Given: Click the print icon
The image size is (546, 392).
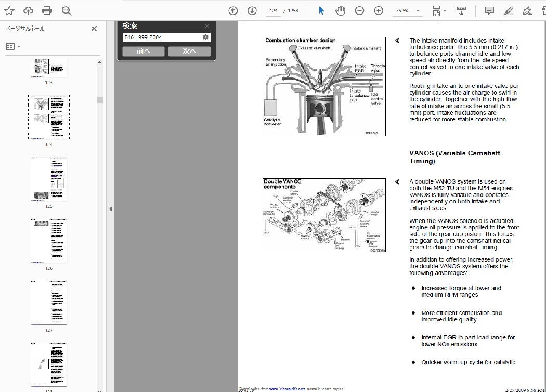Looking at the screenshot, I should point(47,11).
